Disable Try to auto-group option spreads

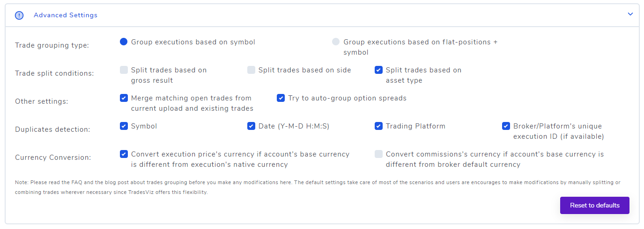[x=281, y=98]
